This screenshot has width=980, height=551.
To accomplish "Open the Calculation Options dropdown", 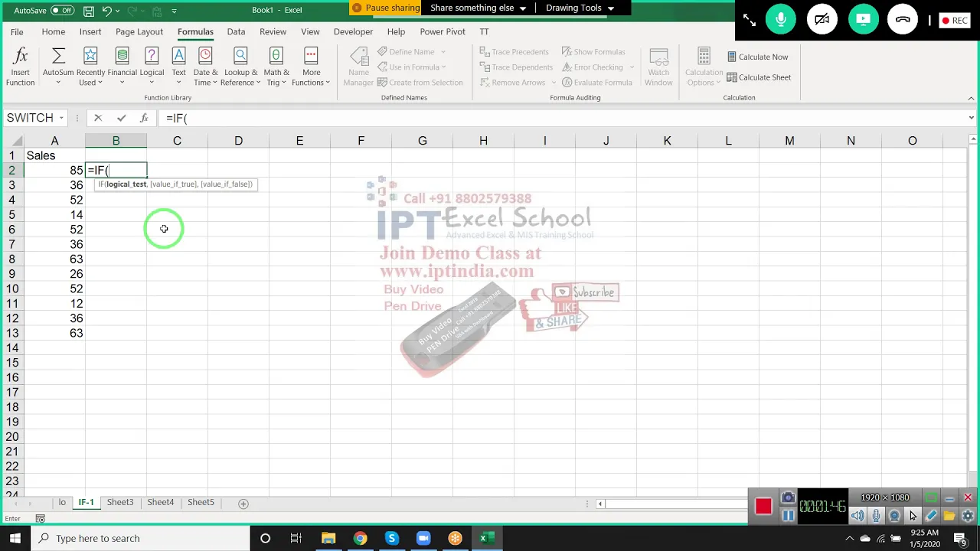I will tap(704, 67).
